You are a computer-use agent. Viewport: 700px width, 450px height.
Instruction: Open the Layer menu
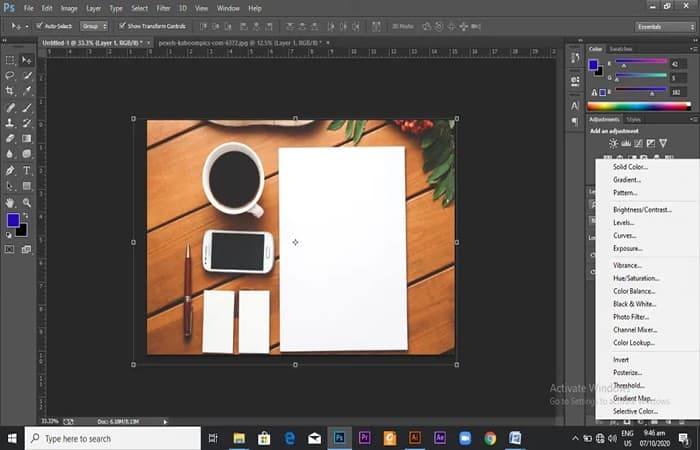[x=93, y=8]
